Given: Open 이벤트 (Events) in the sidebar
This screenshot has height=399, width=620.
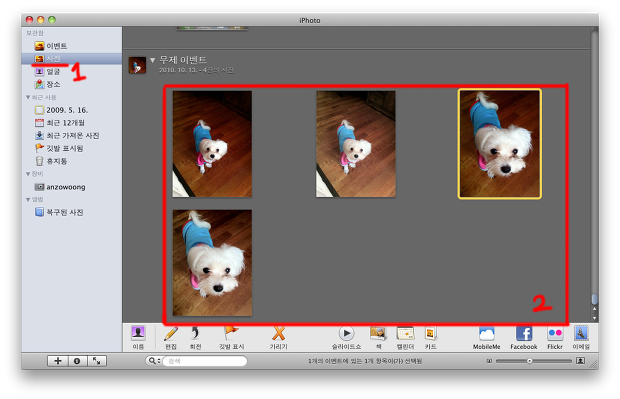Looking at the screenshot, I should coord(51,46).
